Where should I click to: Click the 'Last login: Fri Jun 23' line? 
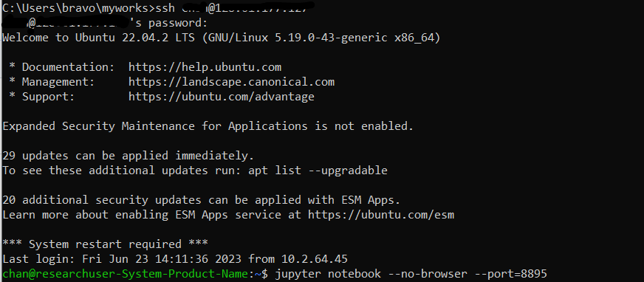pos(175,259)
